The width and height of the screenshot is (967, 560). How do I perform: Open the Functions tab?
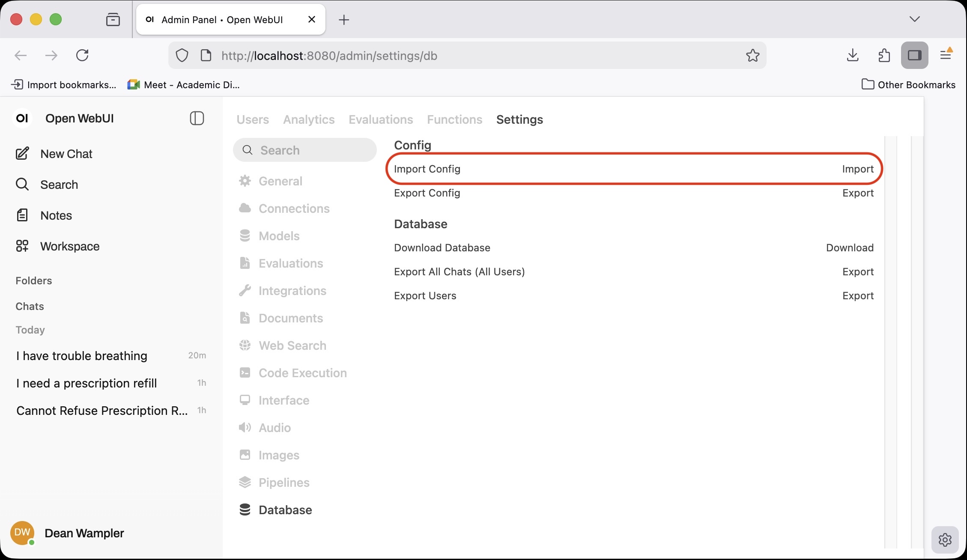[x=454, y=120]
